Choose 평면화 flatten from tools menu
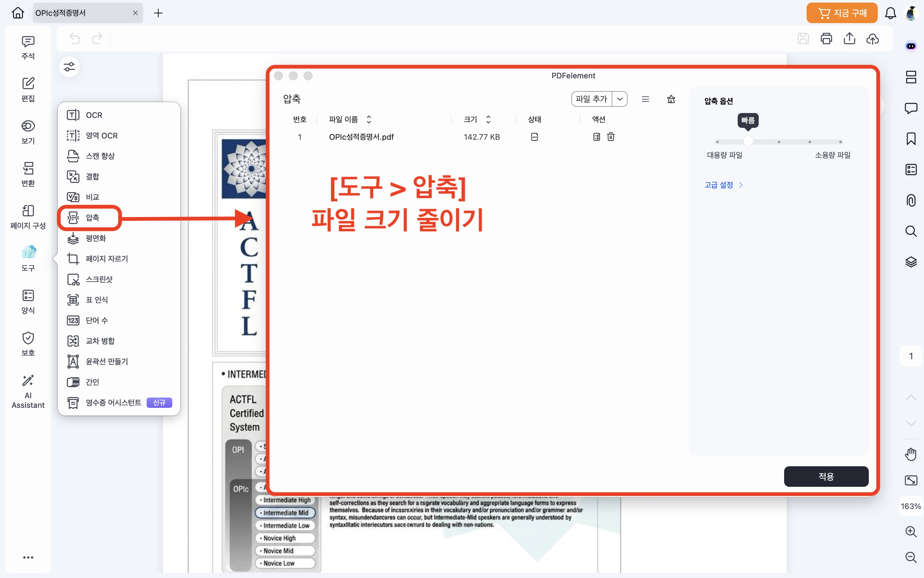Image resolution: width=924 pixels, height=578 pixels. (x=119, y=239)
